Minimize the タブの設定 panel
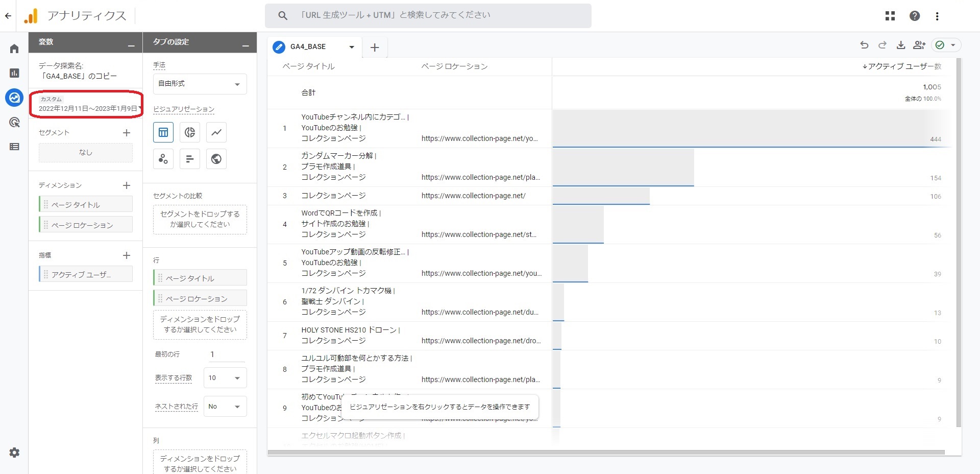 coord(246,45)
